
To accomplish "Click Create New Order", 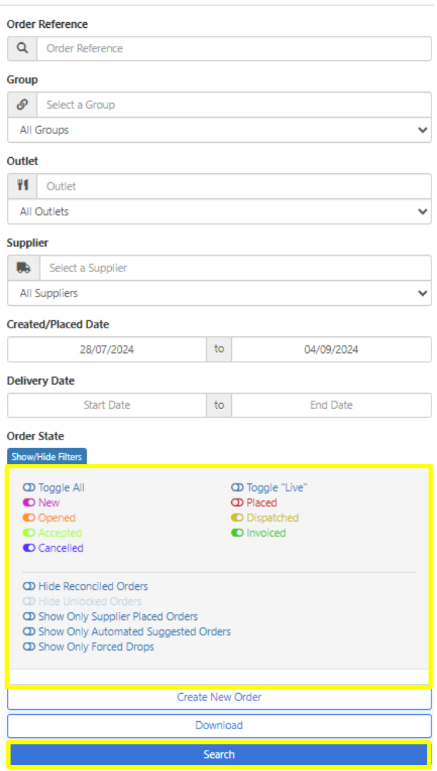I will (x=219, y=697).
